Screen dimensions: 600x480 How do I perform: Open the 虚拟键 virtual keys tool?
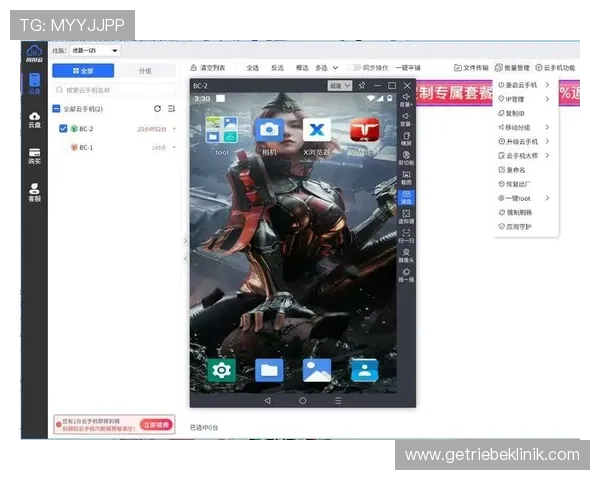click(x=406, y=217)
